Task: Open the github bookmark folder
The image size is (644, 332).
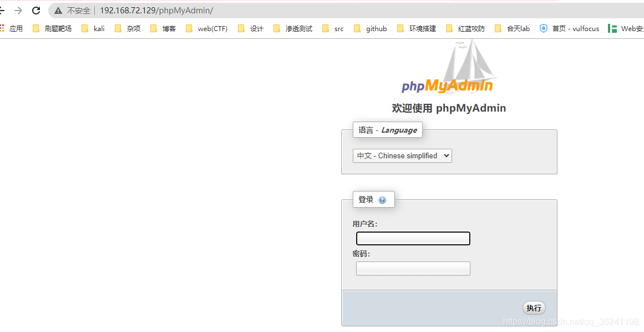Action: pos(371,28)
